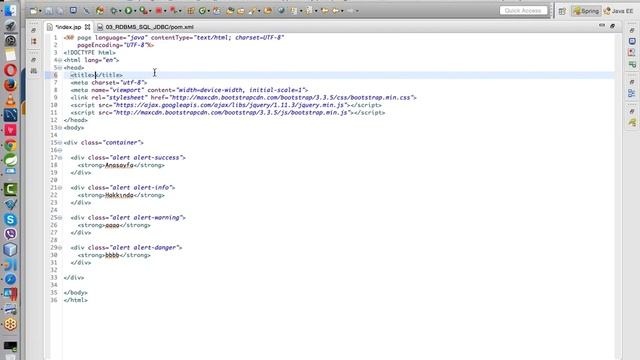
Task: Click the red stop toolbar icon
Action: [x=159, y=11]
